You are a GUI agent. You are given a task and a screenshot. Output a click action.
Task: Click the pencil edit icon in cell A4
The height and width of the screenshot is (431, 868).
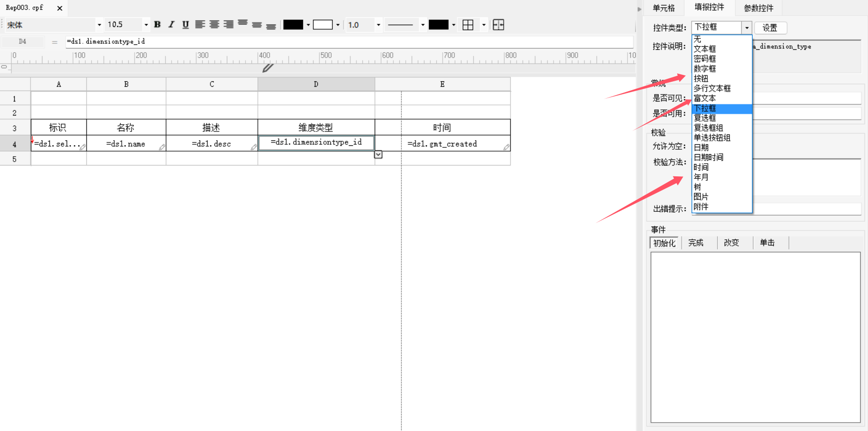click(x=83, y=147)
